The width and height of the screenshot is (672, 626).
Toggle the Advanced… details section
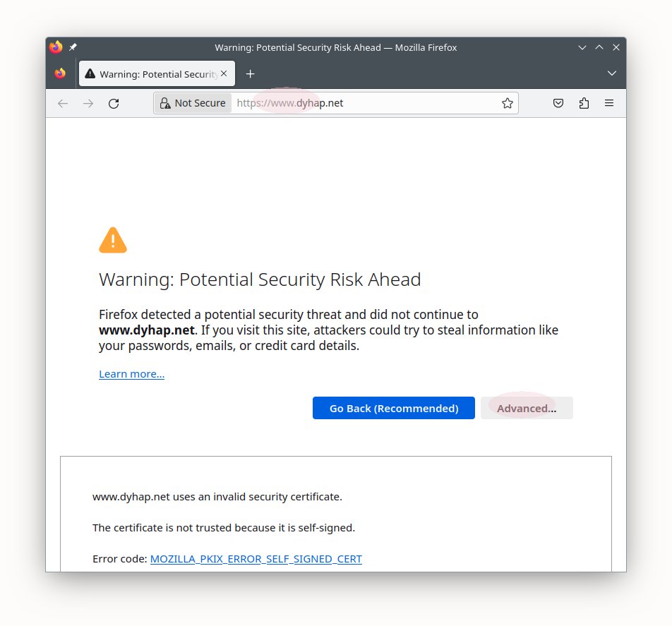[527, 408]
